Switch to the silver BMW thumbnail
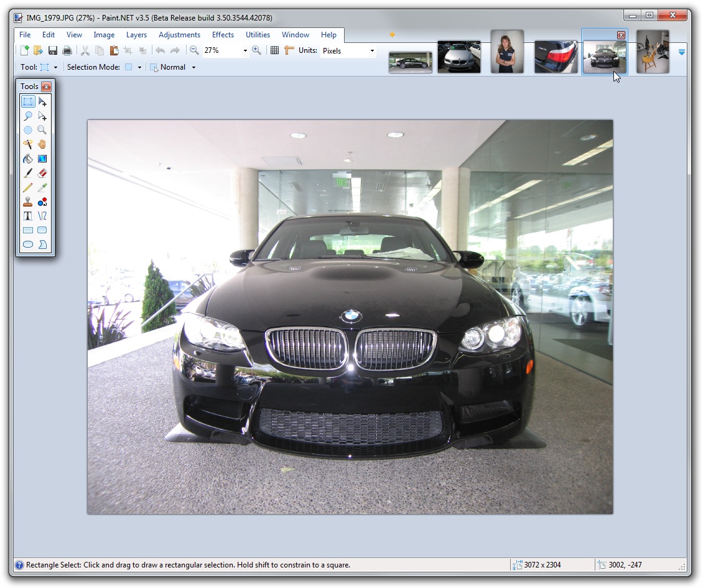This screenshot has width=703, height=588. coord(459,57)
